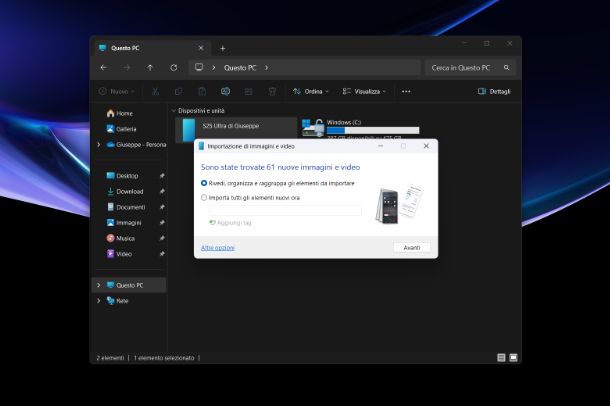The width and height of the screenshot is (610, 406).
Task: Click the Musica folder icon in sidebar
Action: point(111,238)
